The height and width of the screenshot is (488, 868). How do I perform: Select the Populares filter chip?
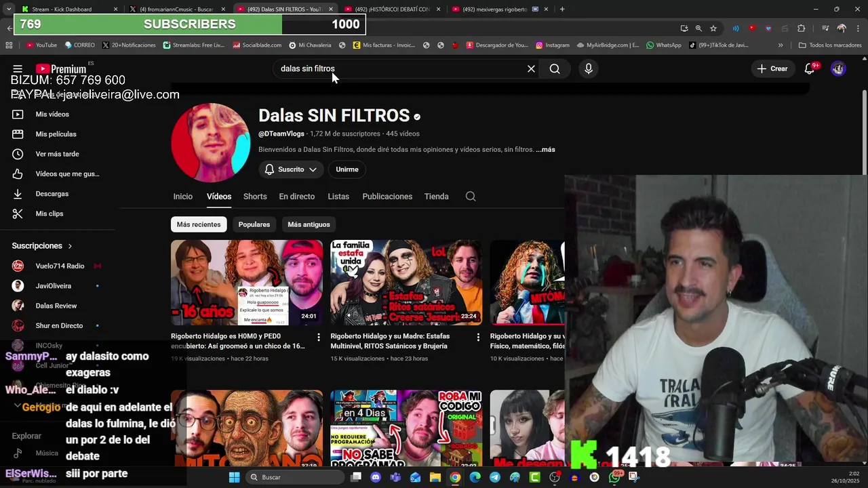click(254, 224)
